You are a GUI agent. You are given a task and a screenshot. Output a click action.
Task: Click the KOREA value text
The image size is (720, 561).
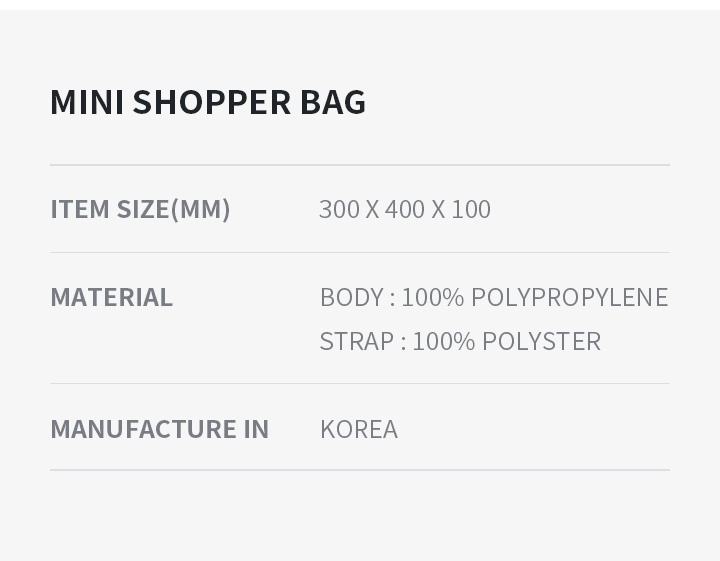(358, 429)
